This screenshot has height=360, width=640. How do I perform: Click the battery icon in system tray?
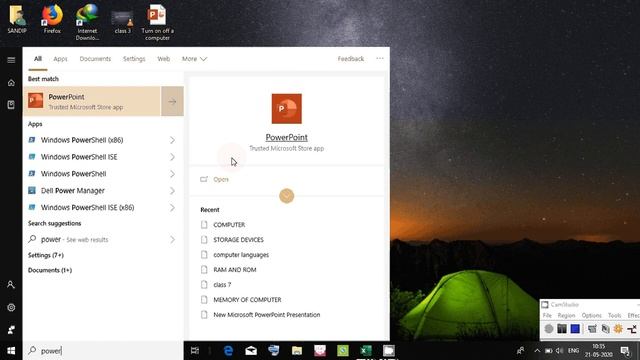click(x=549, y=351)
